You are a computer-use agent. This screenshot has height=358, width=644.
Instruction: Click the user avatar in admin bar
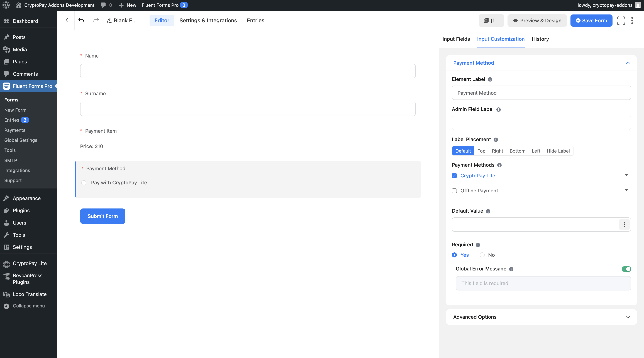pos(638,5)
